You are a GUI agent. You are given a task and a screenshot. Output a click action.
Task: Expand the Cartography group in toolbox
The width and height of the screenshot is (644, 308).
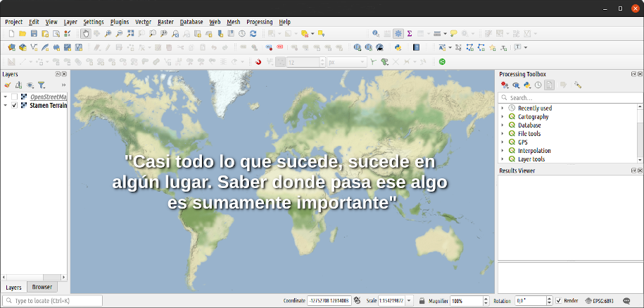click(503, 116)
